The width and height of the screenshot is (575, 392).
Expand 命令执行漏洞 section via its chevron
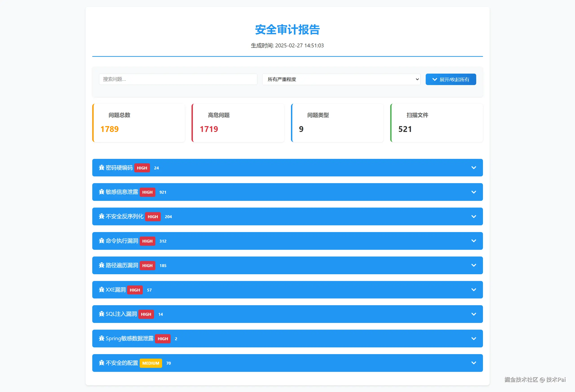(x=474, y=241)
